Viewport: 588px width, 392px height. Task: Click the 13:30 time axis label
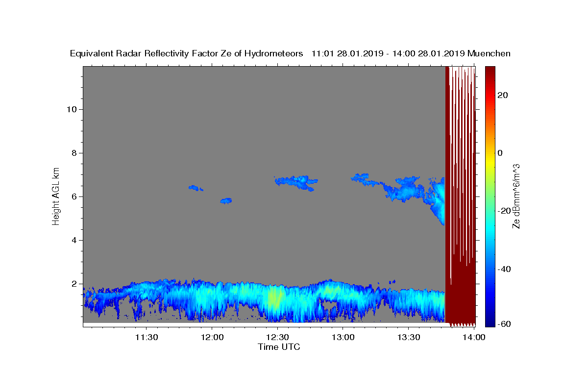click(409, 337)
